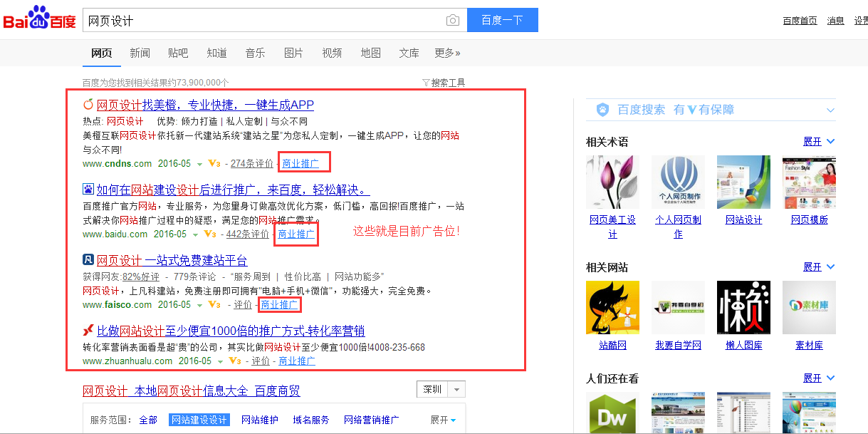Viewport: 868px width, 434px height.
Task: Switch to 贴吧 tab
Action: [178, 53]
